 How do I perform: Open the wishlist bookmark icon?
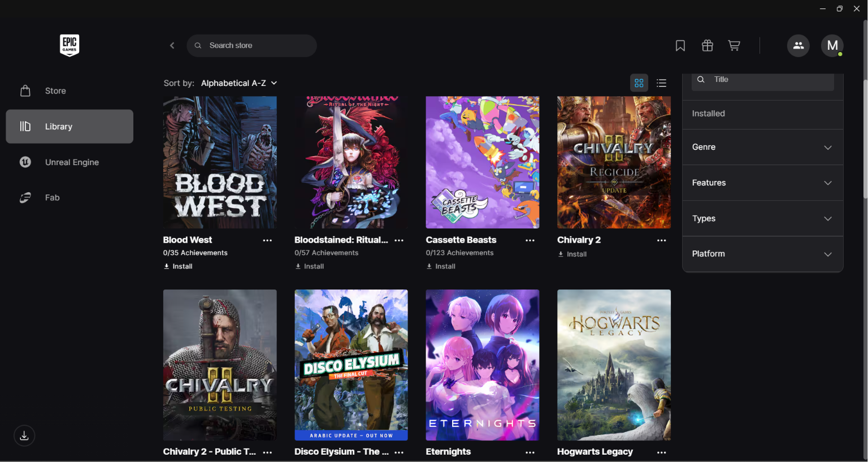pyautogui.click(x=680, y=46)
